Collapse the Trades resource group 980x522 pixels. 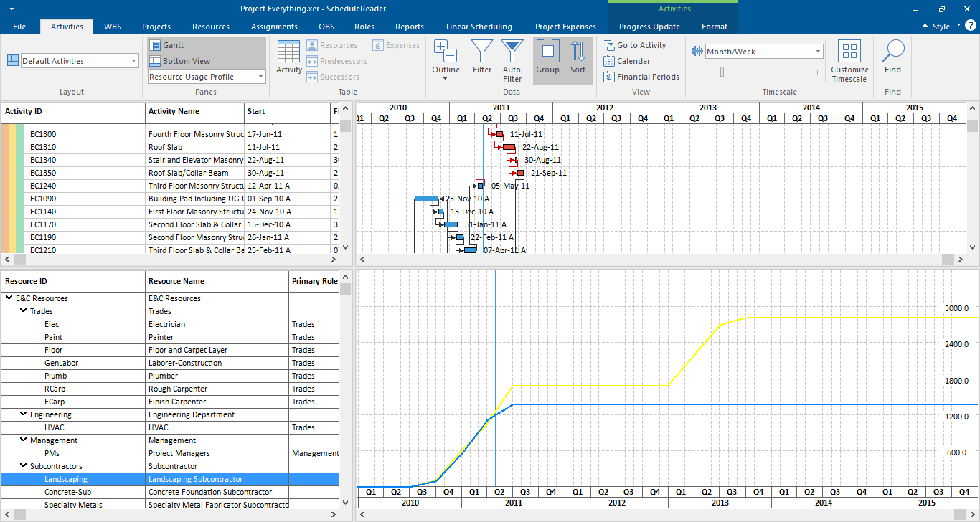pos(24,311)
